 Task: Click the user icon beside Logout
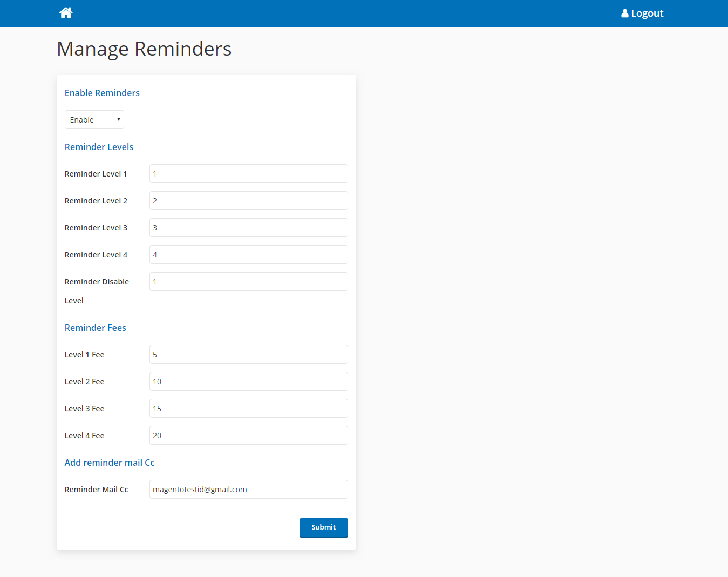pos(624,13)
